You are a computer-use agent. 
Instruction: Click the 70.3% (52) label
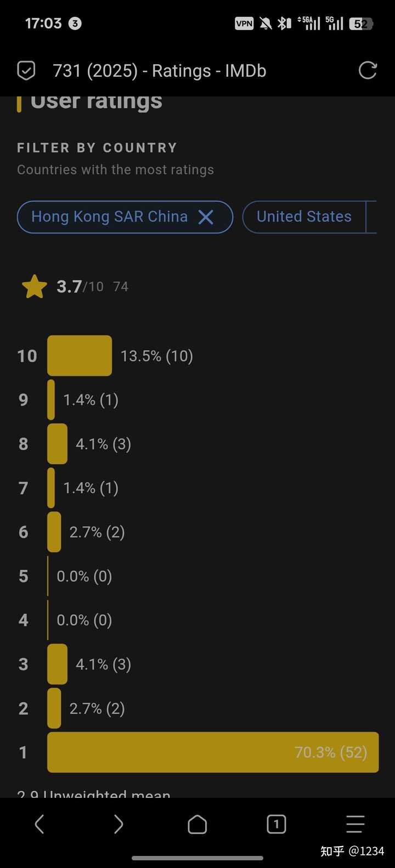331,752
